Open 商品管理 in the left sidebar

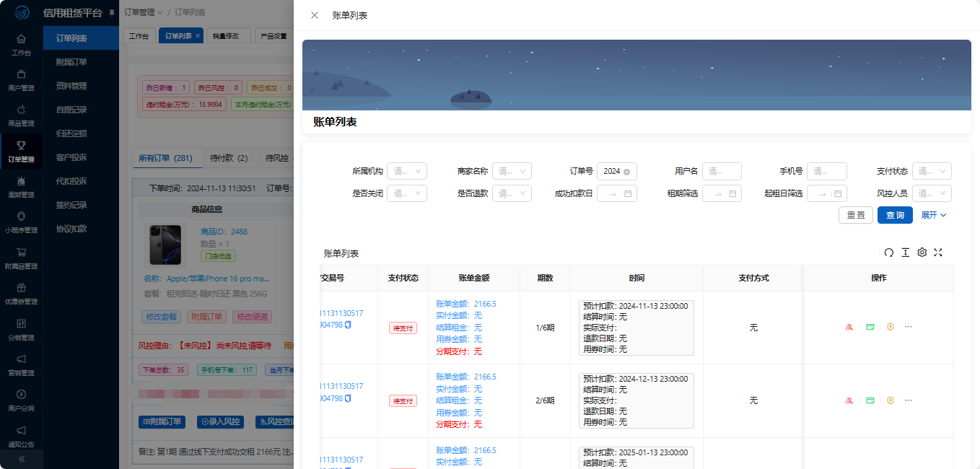coord(21,115)
